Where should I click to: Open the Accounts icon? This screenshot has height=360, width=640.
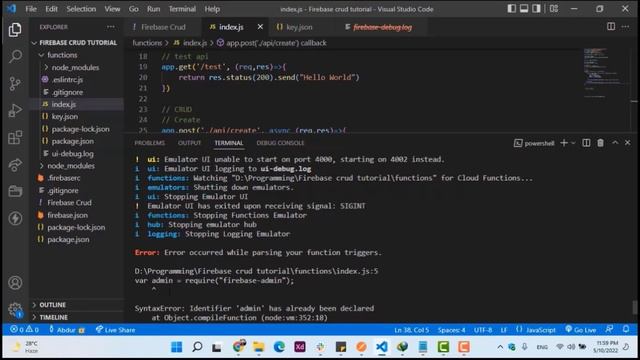coord(15,283)
